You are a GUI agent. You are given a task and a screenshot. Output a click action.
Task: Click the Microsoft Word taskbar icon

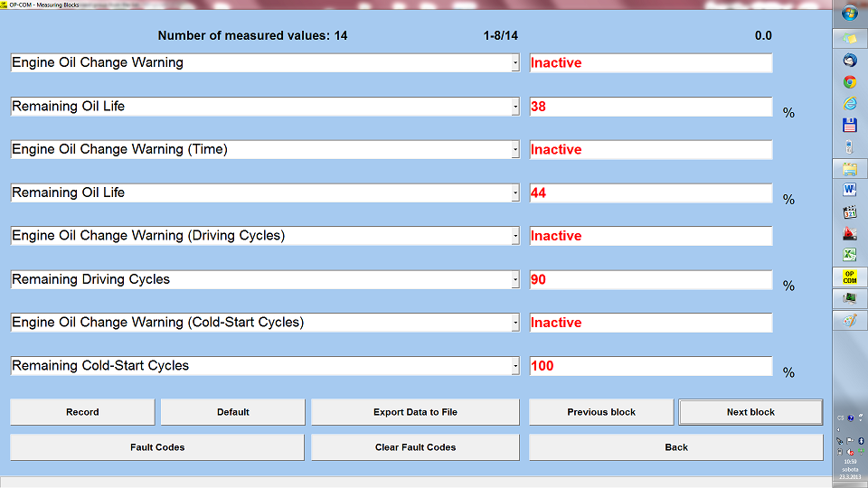point(850,191)
